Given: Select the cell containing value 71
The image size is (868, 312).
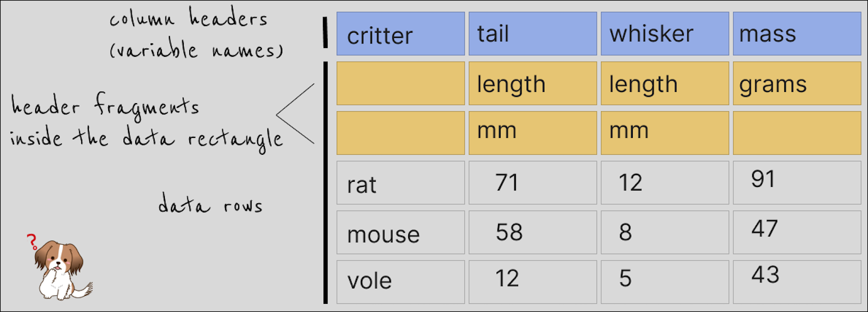Looking at the screenshot, I should [x=533, y=183].
